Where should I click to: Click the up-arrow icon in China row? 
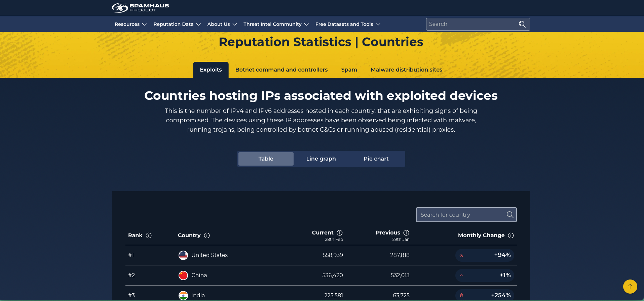click(461, 275)
